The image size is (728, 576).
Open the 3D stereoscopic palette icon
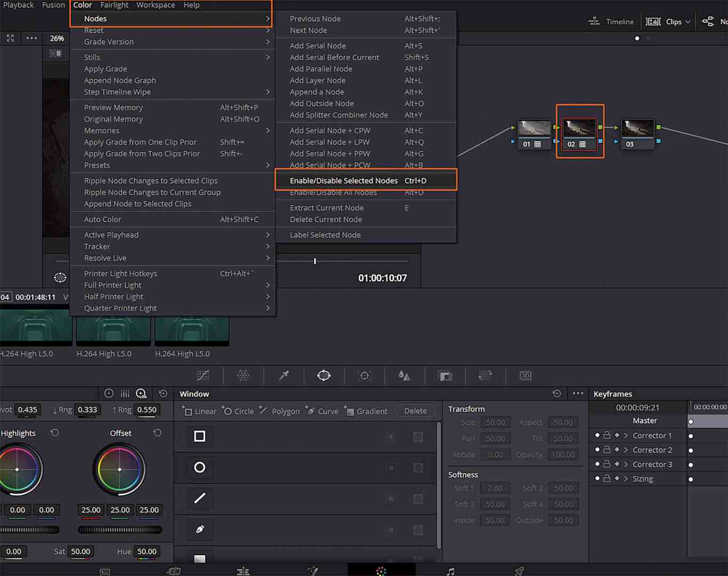(x=525, y=375)
